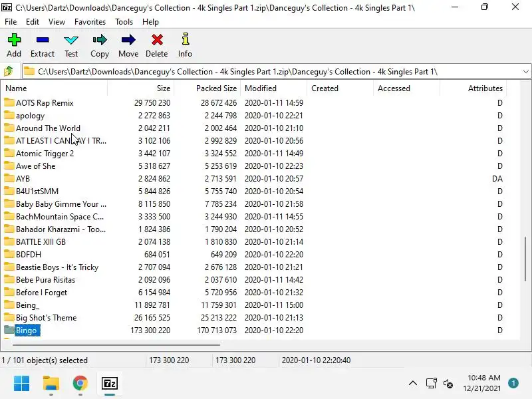Click the Extract toolbar icon
The height and width of the screenshot is (399, 532).
point(43,40)
